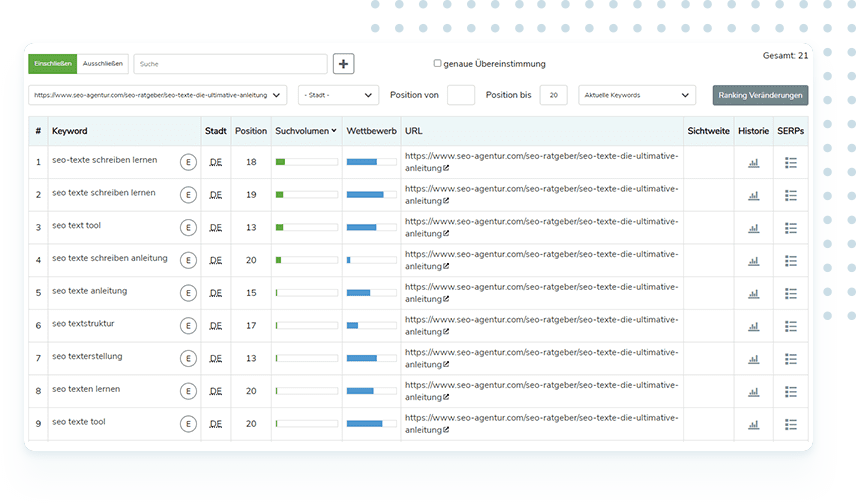This screenshot has width=856, height=503.
Task: Click the Position column header
Action: tap(251, 131)
